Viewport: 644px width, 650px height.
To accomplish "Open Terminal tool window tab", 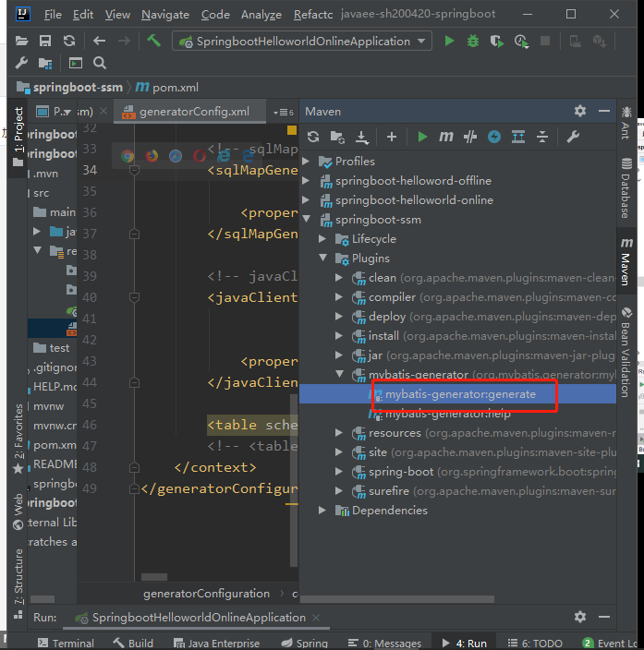I will pyautogui.click(x=66, y=644).
